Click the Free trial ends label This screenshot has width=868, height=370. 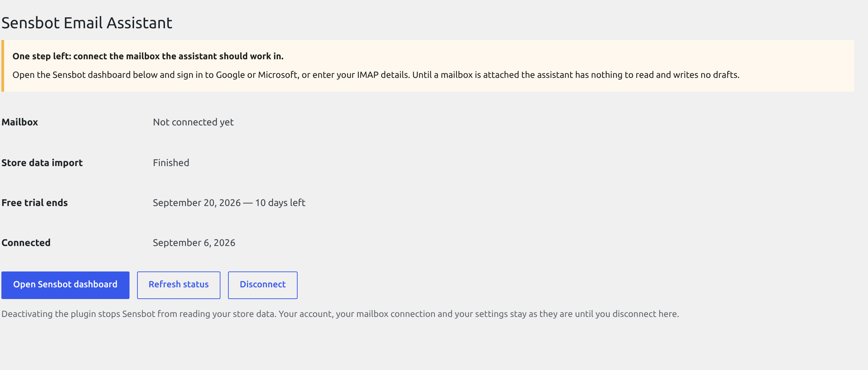coord(34,203)
